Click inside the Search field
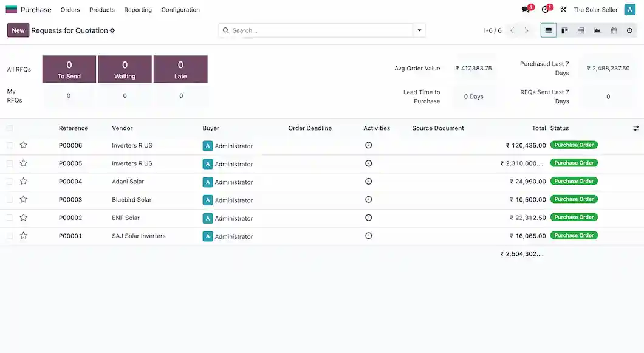This screenshot has height=353, width=644. pyautogui.click(x=304, y=30)
